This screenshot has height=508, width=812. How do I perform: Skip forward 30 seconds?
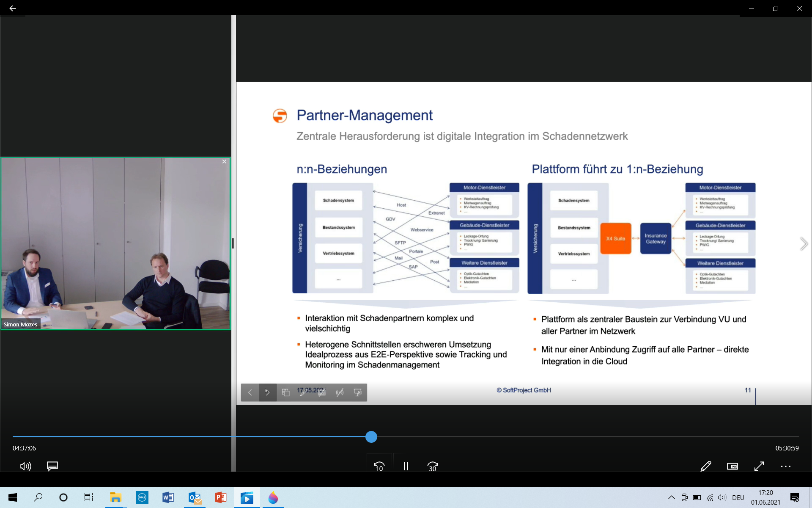(432, 466)
